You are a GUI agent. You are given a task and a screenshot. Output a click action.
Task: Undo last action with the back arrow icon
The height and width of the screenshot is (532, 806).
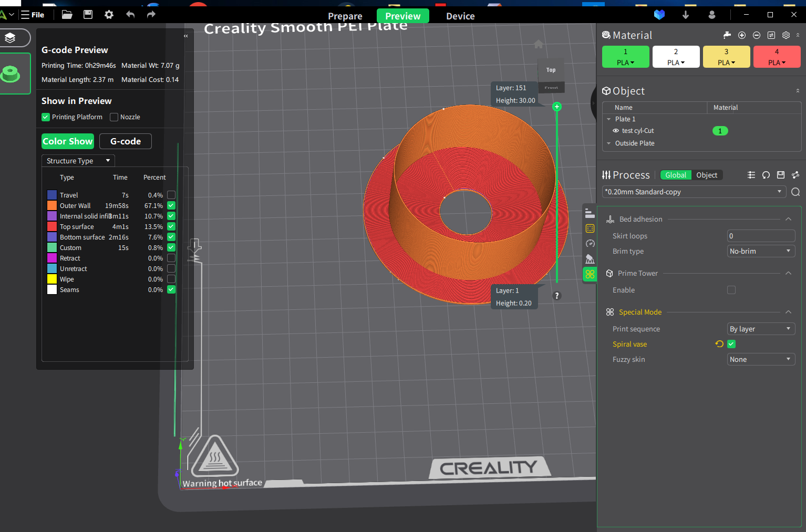pos(130,15)
